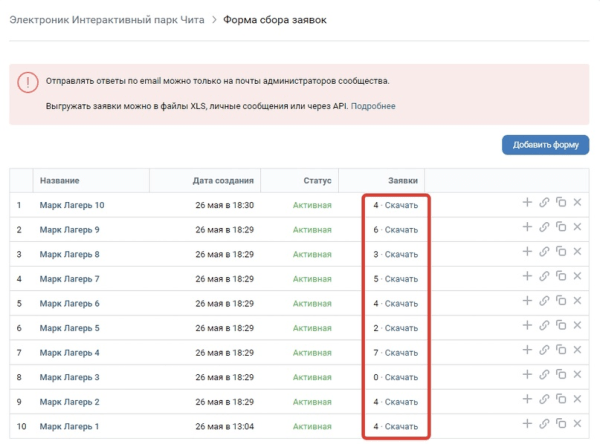Remove Марк Лагерь 3 using X icon
The height and width of the screenshot is (444, 600).
tap(577, 376)
